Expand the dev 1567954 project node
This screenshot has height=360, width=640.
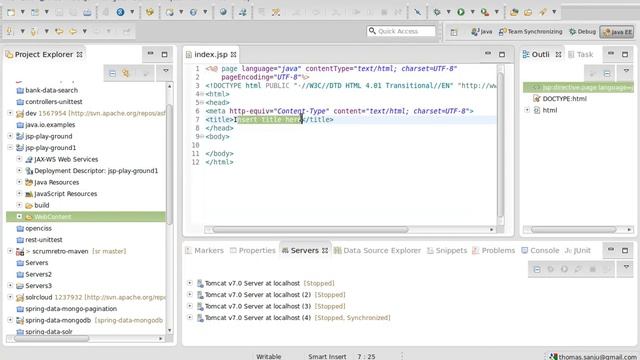[x=10, y=113]
